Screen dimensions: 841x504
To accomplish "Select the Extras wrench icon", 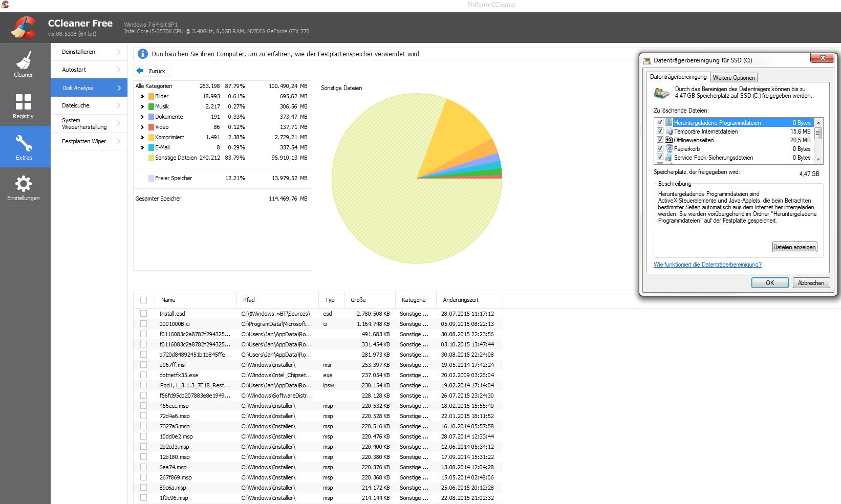I will (24, 144).
